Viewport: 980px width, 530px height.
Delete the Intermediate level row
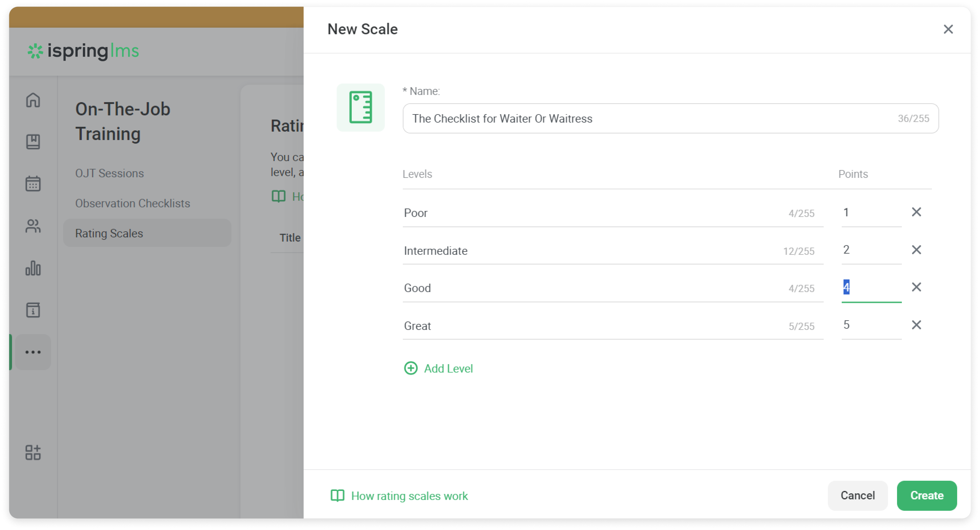(x=916, y=250)
